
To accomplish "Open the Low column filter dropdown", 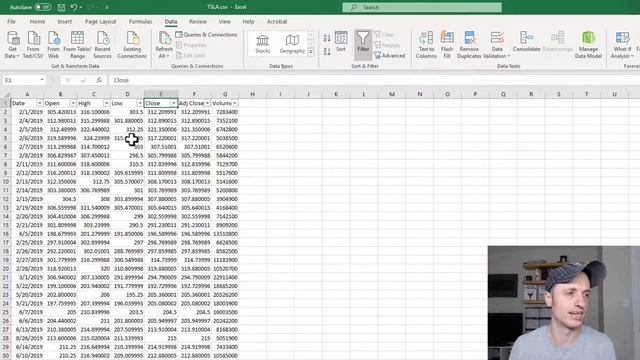I will click(x=140, y=103).
